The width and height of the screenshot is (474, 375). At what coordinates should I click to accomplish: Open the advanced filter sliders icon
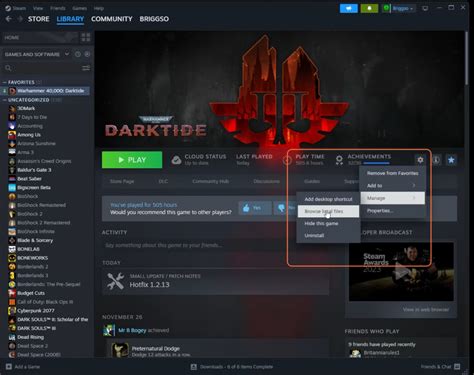[x=86, y=68]
